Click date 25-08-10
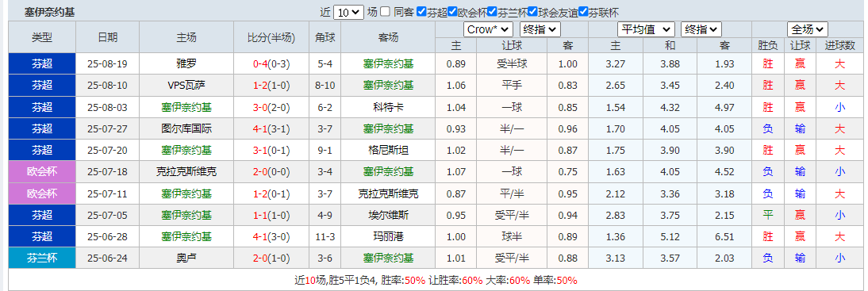Viewport: 868px width, 291px height. coord(107,86)
